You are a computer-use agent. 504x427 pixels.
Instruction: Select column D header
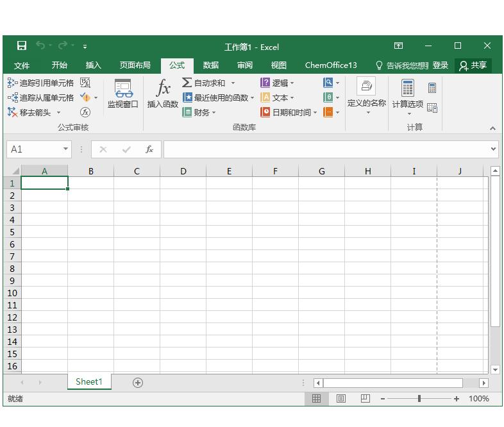tap(183, 171)
